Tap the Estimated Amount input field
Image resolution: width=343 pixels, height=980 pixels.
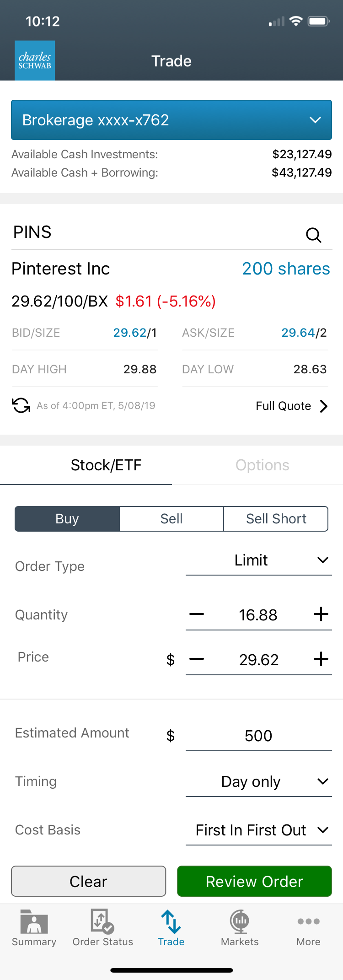pos(258,736)
